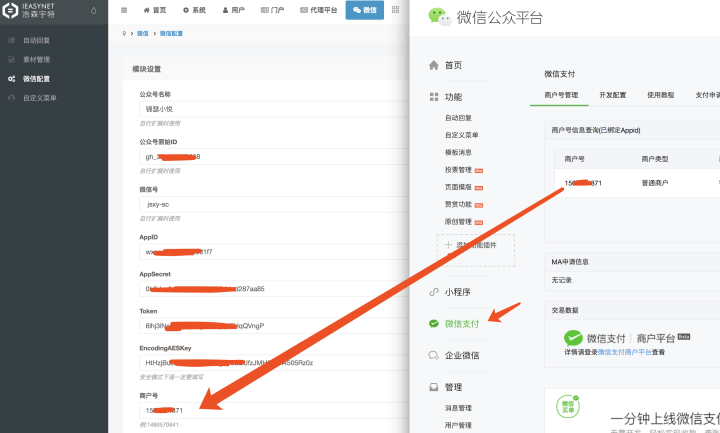This screenshot has width=720, height=433.
Task: Select the 开发配置 tab
Action: pyautogui.click(x=613, y=95)
